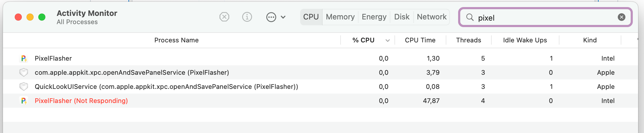Clear the search field text

621,17
